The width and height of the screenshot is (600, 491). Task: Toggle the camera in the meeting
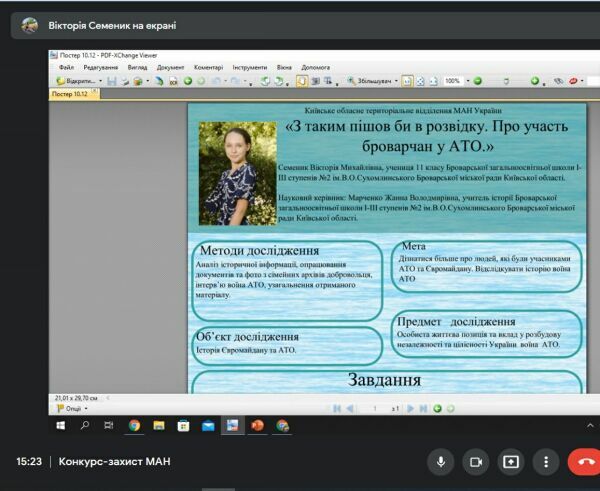tap(476, 462)
